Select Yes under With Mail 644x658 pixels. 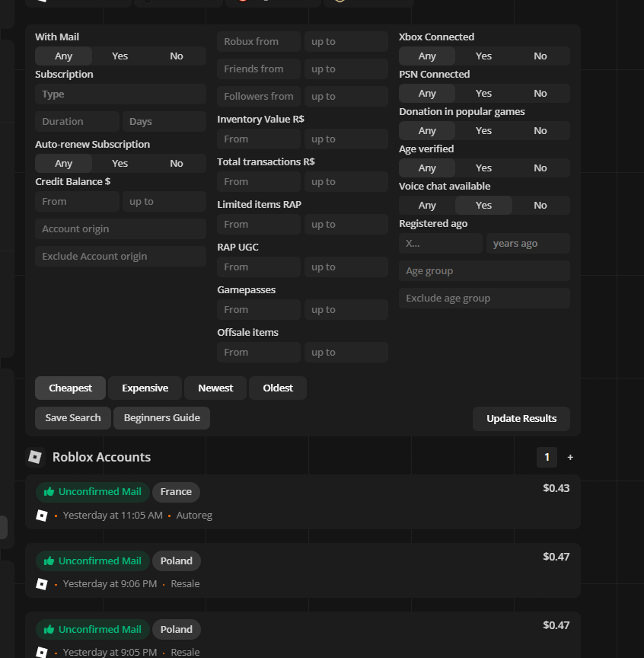[120, 56]
